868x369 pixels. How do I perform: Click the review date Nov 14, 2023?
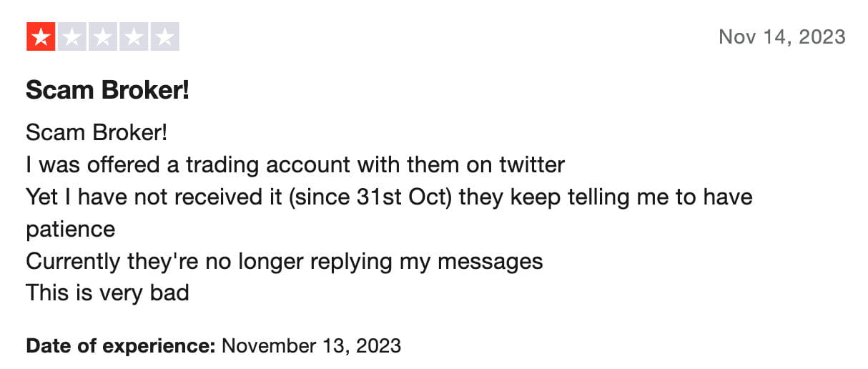(781, 36)
